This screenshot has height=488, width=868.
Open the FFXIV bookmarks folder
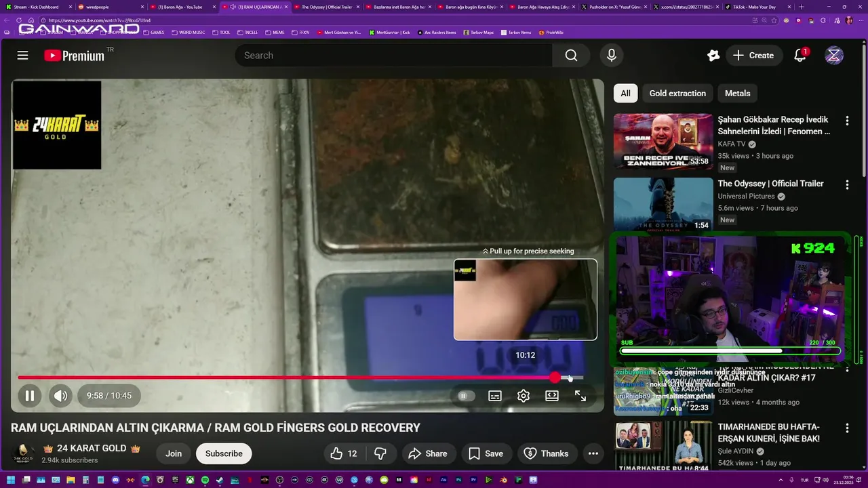click(300, 33)
